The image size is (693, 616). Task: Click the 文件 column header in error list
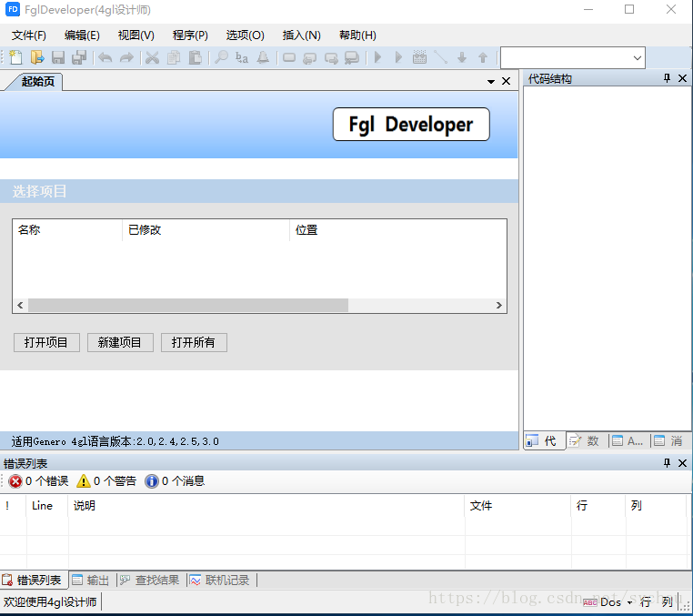pyautogui.click(x=517, y=505)
